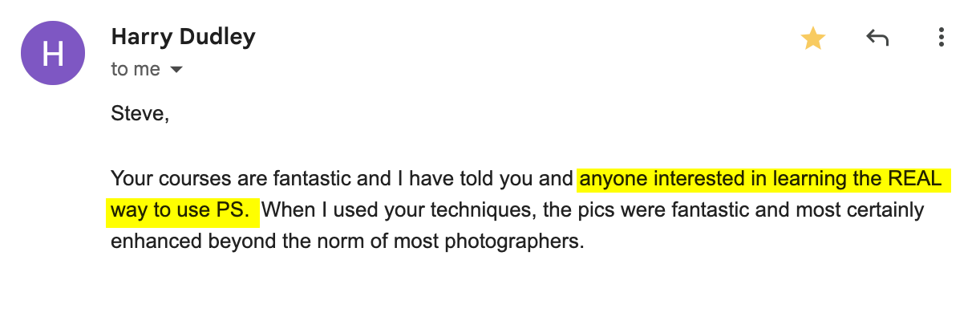Expand recipient details arrow beside "to me"
The height and width of the screenshot is (321, 980).
(176, 70)
